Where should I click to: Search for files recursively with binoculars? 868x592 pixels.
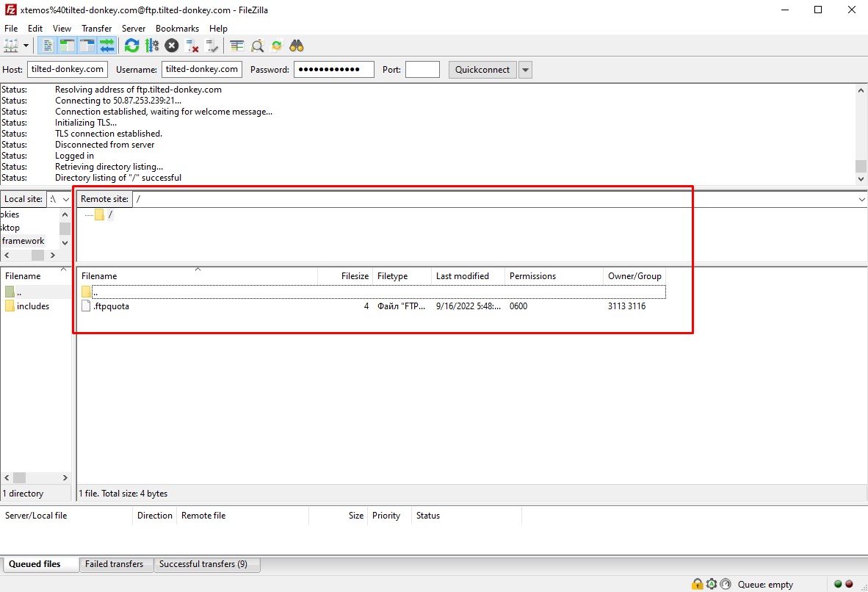point(297,46)
